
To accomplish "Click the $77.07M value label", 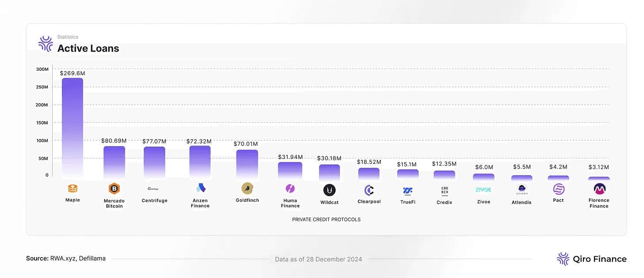I will click(154, 142).
